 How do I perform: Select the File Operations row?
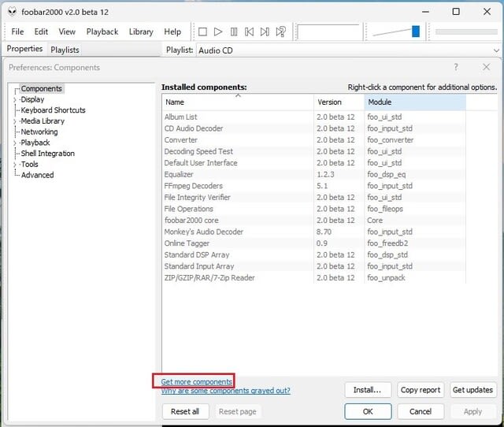pyautogui.click(x=314, y=209)
